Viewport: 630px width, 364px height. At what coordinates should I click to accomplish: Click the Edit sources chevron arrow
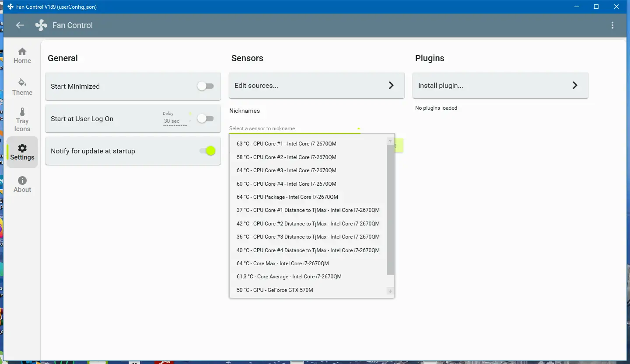(391, 86)
